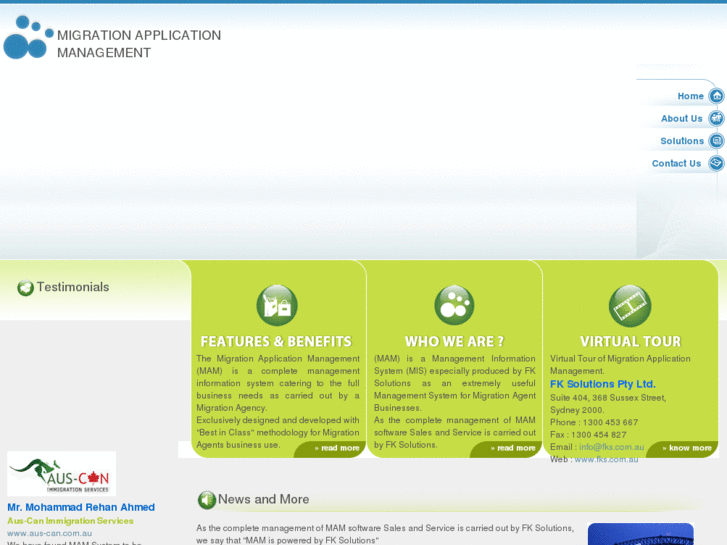Click the News and More speaker icon
The height and width of the screenshot is (545, 727).
click(x=207, y=500)
